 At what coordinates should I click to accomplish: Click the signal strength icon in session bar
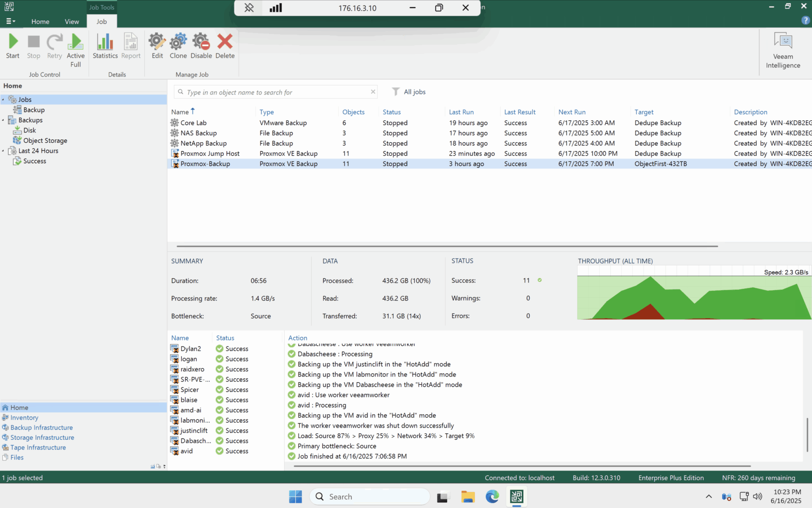pos(276,8)
